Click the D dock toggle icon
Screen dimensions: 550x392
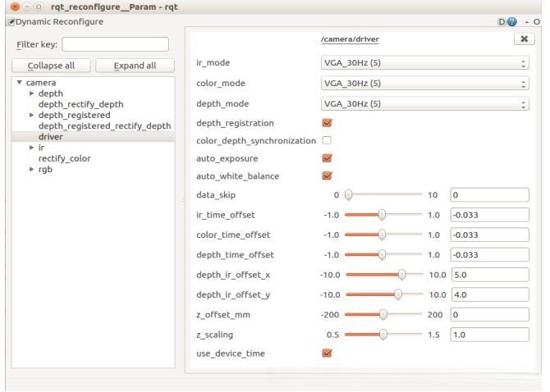pyautogui.click(x=502, y=22)
